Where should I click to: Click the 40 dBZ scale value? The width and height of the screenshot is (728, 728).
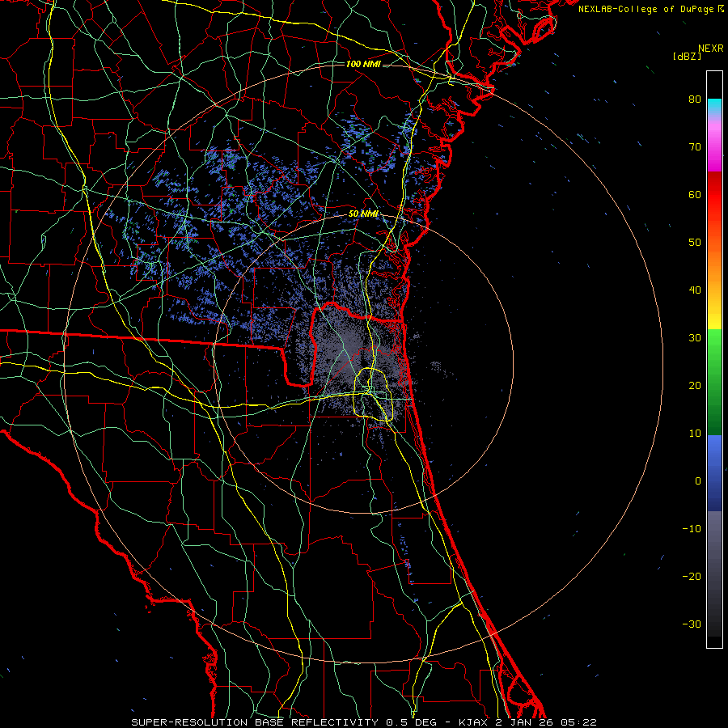point(695,290)
